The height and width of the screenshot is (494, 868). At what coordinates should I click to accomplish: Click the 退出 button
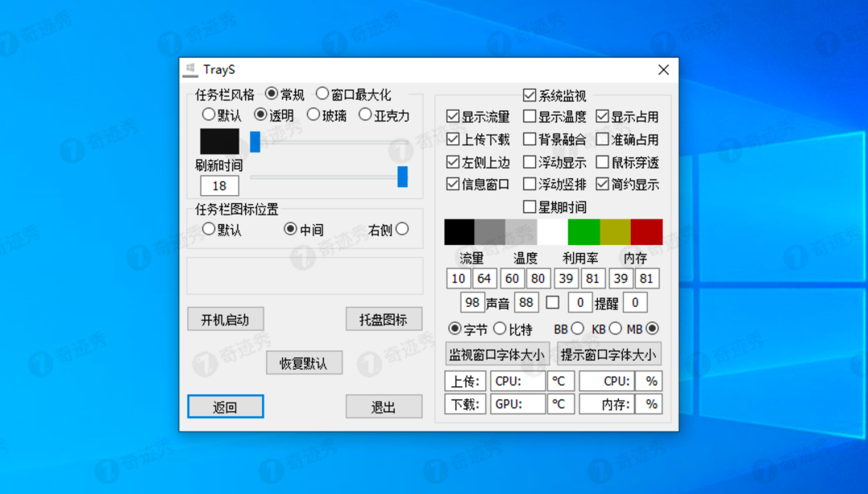pyautogui.click(x=383, y=406)
